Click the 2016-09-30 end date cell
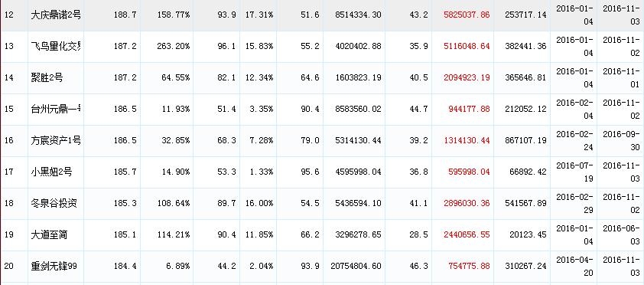644x285 pixels. pyautogui.click(x=621, y=141)
